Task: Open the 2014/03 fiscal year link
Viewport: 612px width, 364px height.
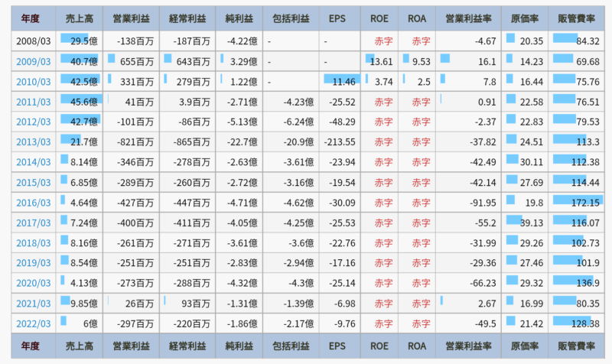Action: 34,162
